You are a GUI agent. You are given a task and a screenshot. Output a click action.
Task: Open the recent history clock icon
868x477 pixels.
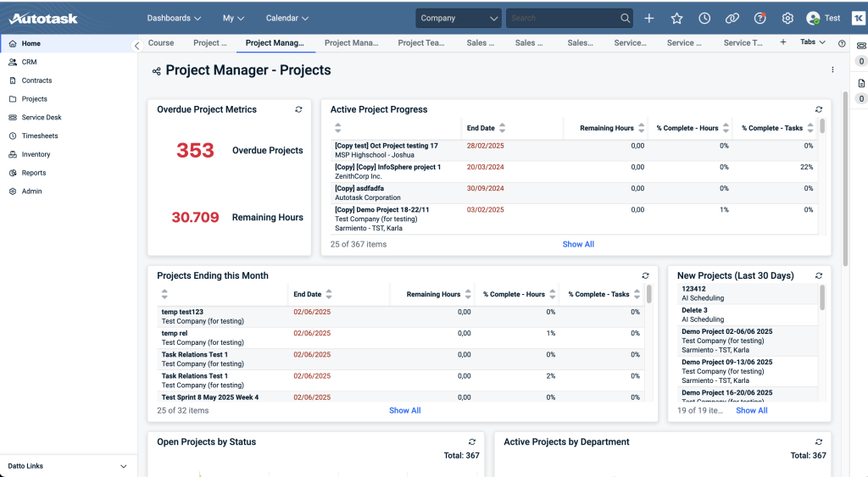(x=704, y=19)
